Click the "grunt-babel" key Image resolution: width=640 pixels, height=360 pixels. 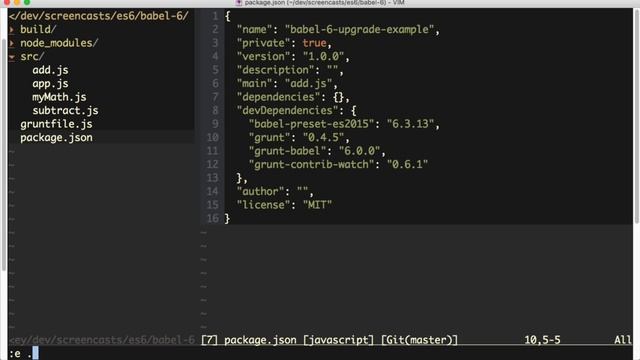coord(287,151)
